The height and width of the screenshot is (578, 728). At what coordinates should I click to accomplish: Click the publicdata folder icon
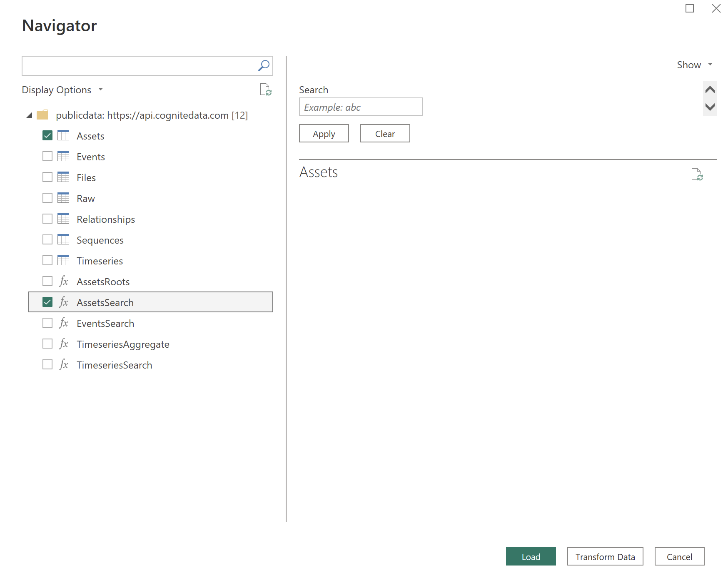pyautogui.click(x=43, y=115)
